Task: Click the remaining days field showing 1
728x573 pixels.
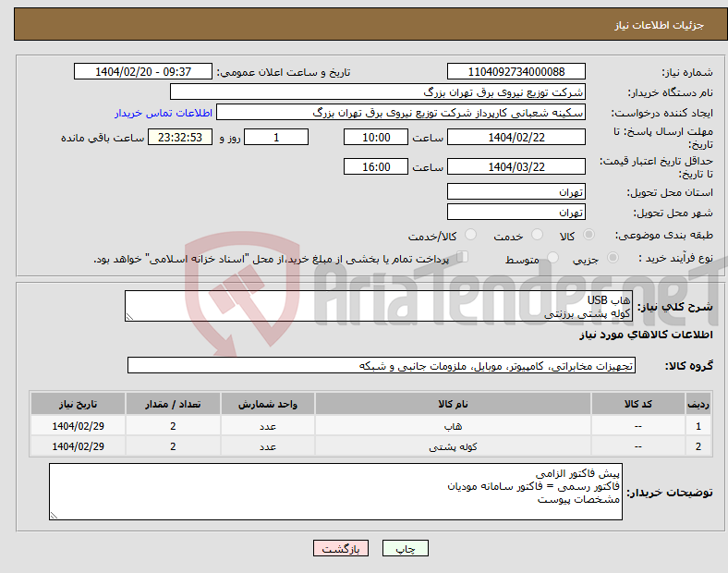Action: click(x=276, y=138)
